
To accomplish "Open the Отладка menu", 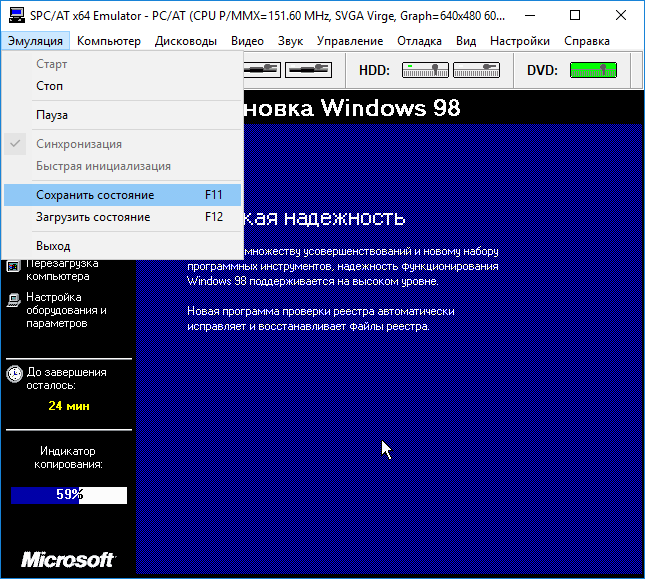I will [419, 41].
